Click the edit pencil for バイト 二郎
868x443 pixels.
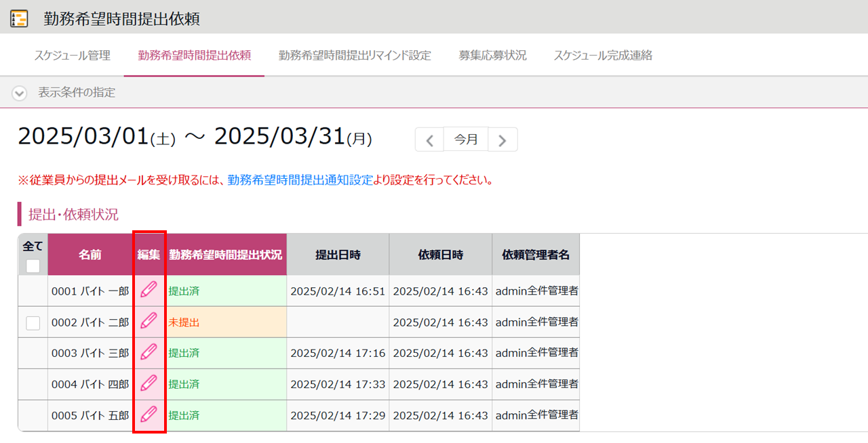click(x=149, y=322)
